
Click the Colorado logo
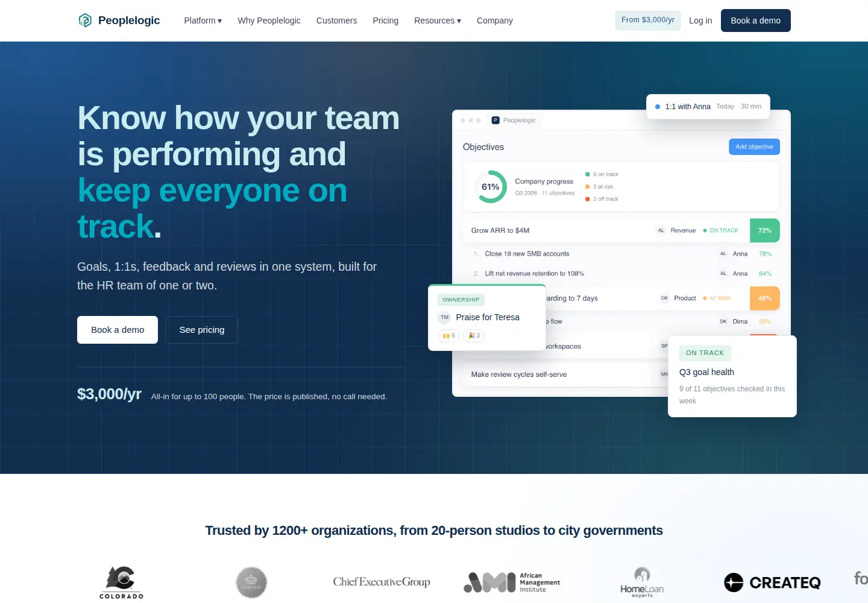pyautogui.click(x=122, y=582)
